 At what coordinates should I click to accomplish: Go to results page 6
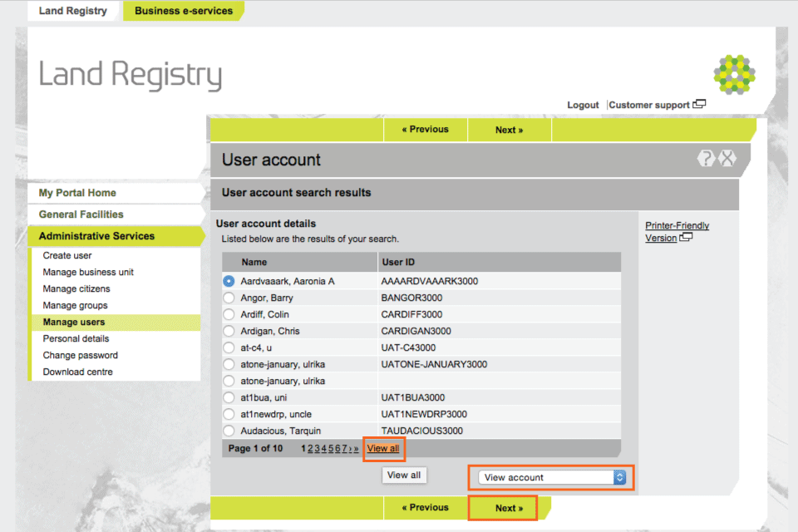tap(337, 449)
